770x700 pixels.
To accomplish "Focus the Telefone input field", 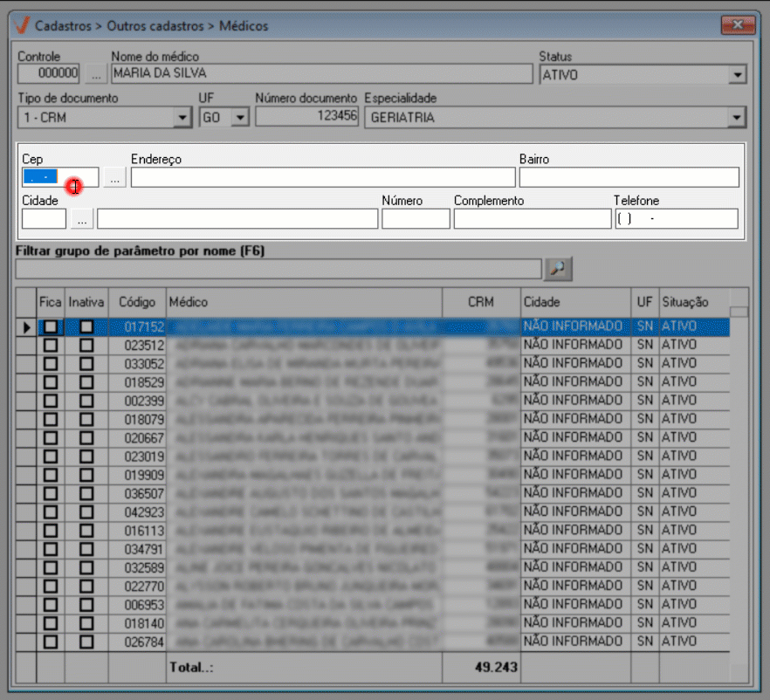I will click(x=676, y=219).
